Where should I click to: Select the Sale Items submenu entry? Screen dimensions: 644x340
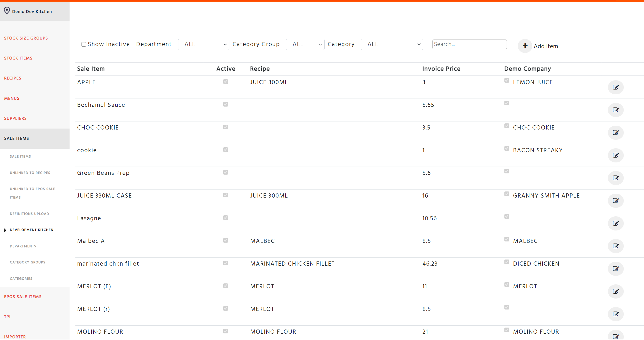20,157
